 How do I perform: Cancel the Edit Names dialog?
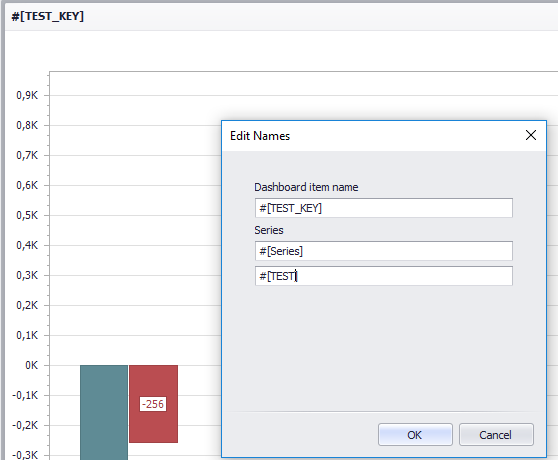pos(496,434)
